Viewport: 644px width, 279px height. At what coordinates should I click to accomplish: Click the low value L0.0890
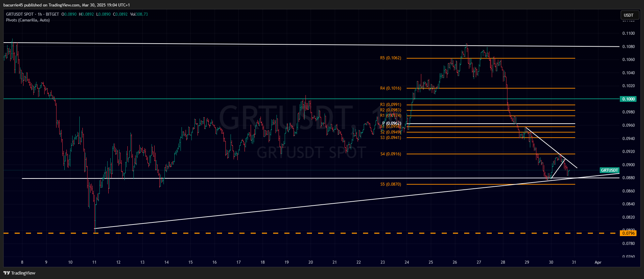[103, 14]
